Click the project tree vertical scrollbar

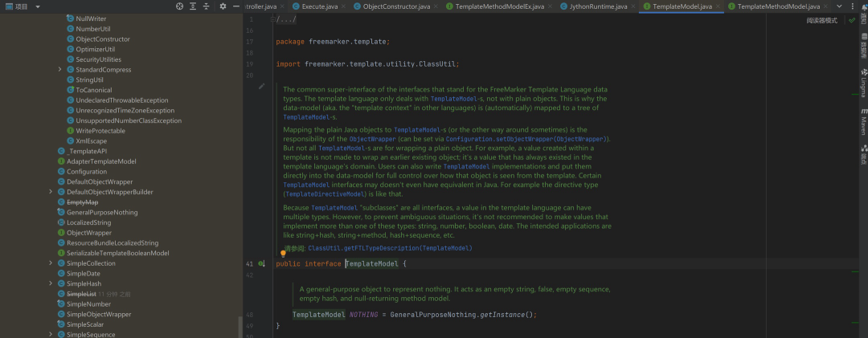(x=240, y=327)
